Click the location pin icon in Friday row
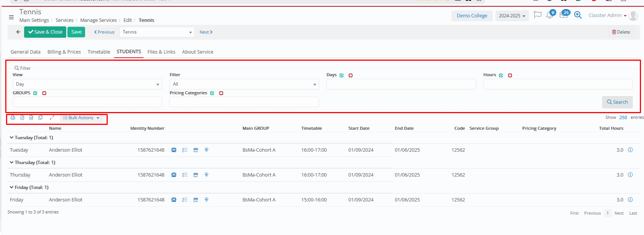The width and height of the screenshot is (644, 235). [206, 200]
